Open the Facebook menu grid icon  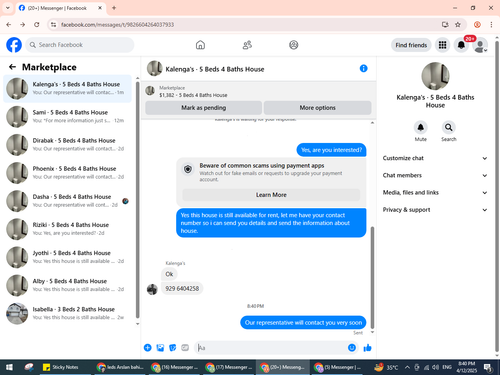click(442, 45)
